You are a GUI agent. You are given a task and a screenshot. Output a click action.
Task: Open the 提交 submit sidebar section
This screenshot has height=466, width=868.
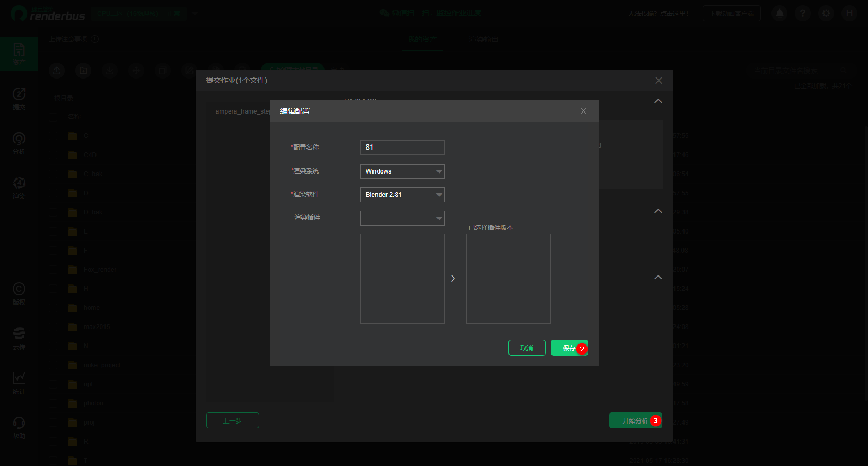point(19,99)
